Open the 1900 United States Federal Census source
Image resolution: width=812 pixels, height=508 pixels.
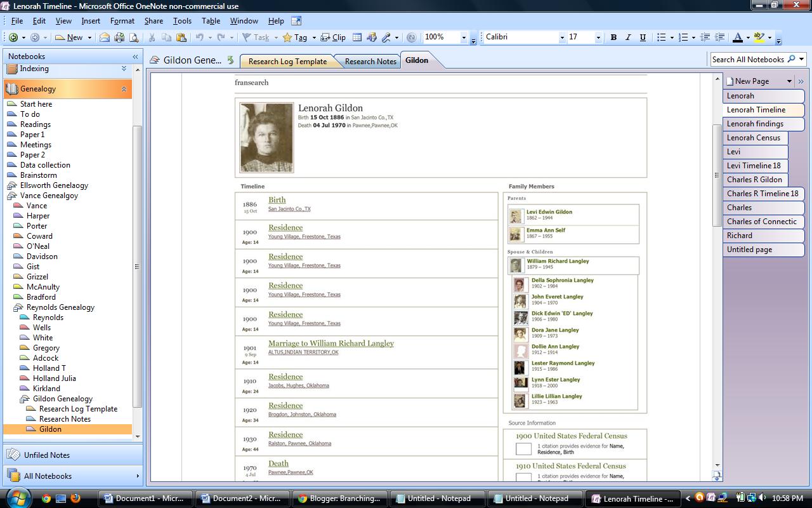pyautogui.click(x=572, y=436)
